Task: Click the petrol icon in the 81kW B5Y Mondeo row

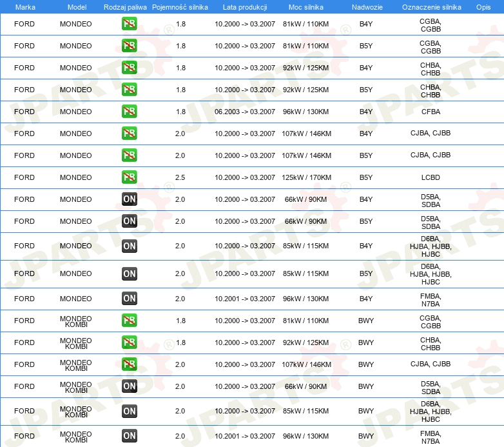Action: pos(129,46)
